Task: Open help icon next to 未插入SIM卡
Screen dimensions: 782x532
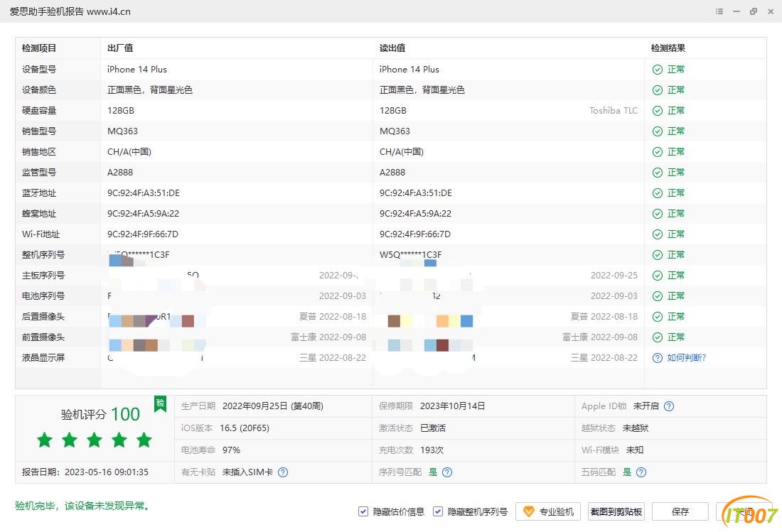Action: pyautogui.click(x=283, y=472)
